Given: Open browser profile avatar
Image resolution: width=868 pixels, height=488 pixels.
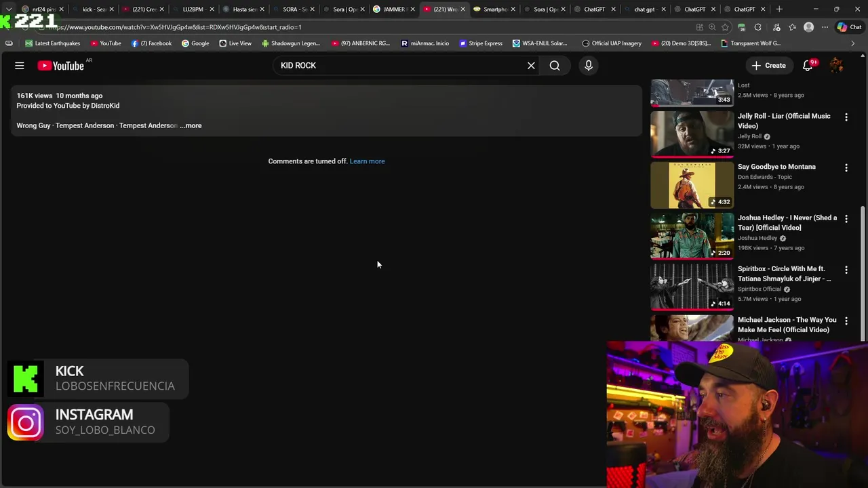Looking at the screenshot, I should click(808, 27).
